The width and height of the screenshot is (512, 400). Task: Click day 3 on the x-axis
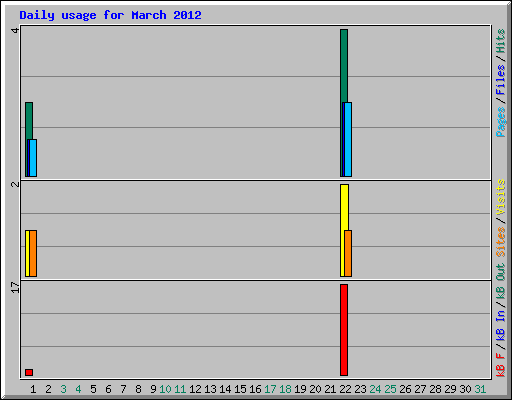pyautogui.click(x=63, y=389)
